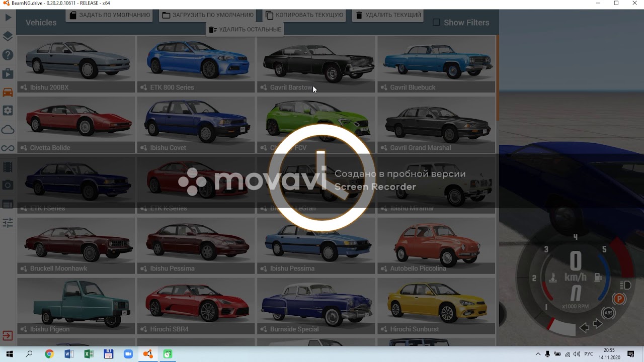The image size is (644, 362).
Task: Click the КОПИРОВАТЬ ТЕКУЩУЮ button
Action: tap(304, 15)
